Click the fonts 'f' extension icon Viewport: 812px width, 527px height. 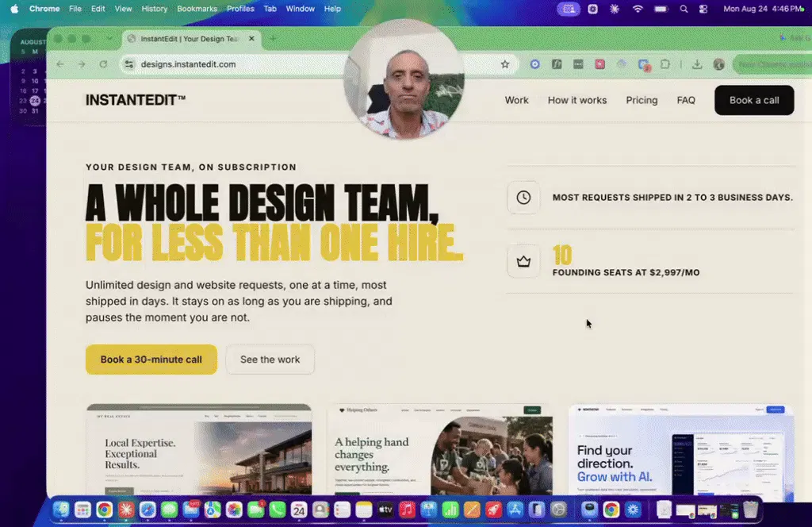pyautogui.click(x=557, y=64)
